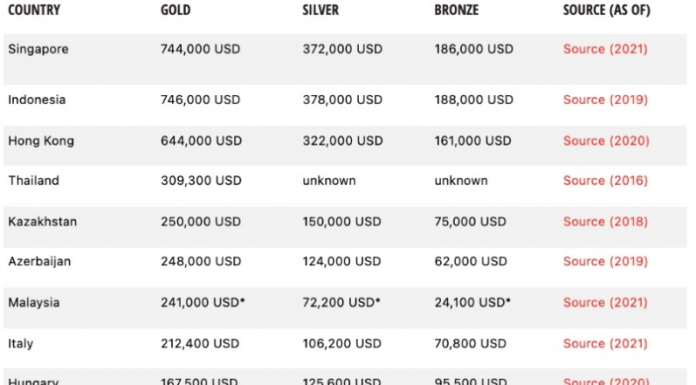The image size is (696, 385).
Task: Open the Malaysia Source (2021) link
Action: (605, 302)
